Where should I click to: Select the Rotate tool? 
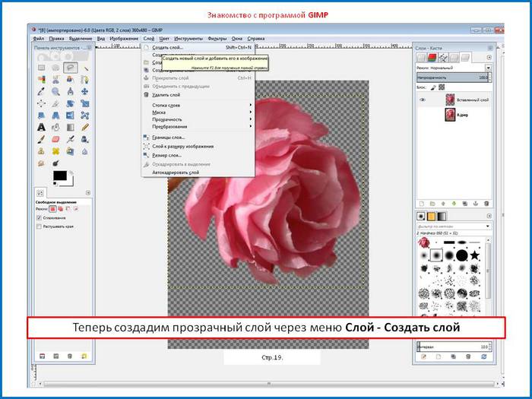coord(70,103)
